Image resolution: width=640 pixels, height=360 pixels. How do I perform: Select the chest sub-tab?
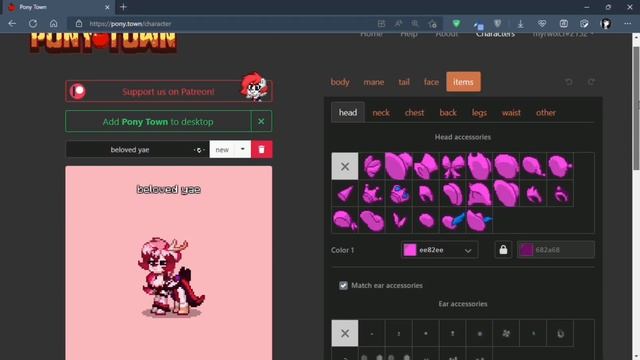414,112
